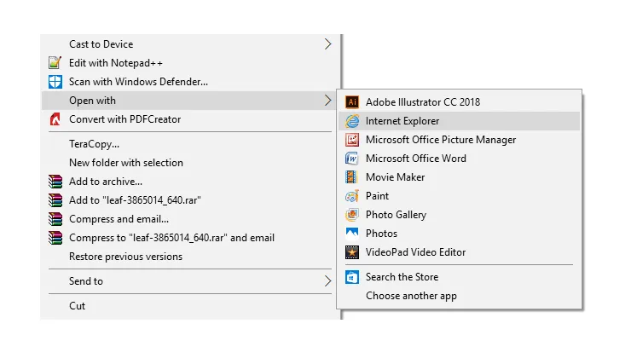Viewport: 631px width, 364px height.
Task: Click WinRAR icon beside Compress and email
Action: tap(55, 219)
